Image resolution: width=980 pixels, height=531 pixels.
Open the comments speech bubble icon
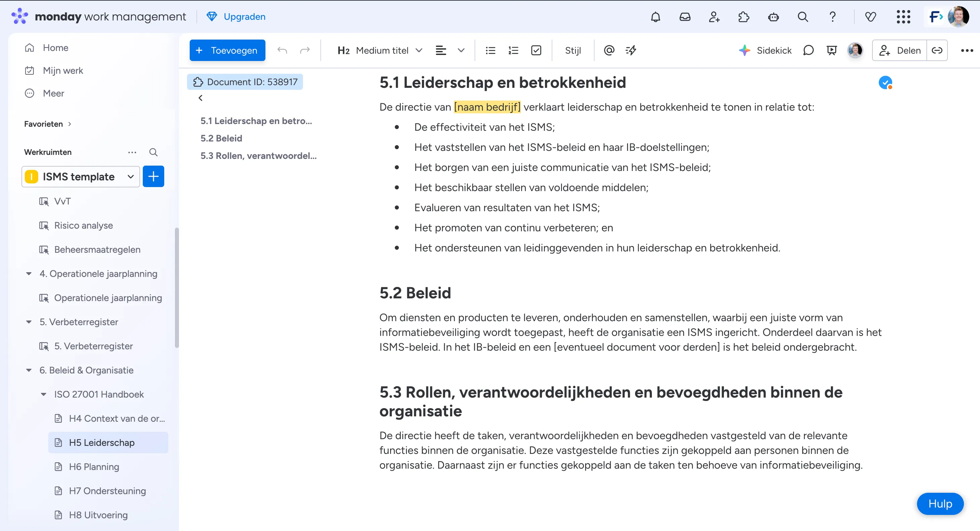point(808,50)
